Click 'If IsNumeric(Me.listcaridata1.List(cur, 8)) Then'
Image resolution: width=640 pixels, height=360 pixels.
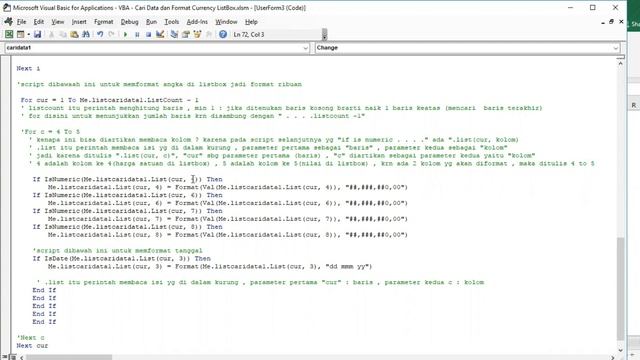click(127, 227)
